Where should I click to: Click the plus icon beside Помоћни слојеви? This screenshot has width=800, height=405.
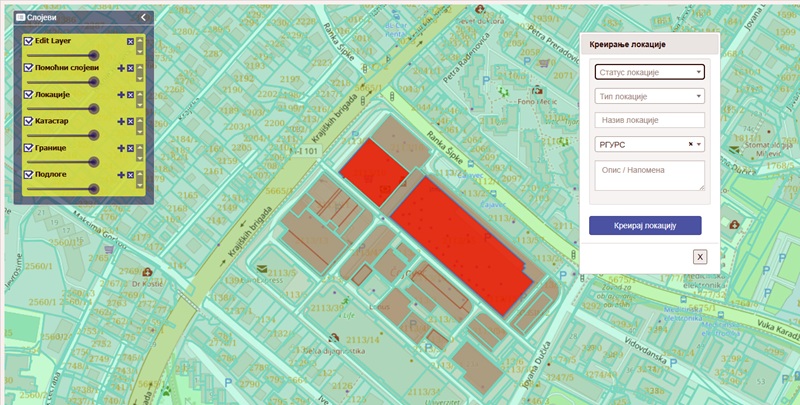tap(120, 68)
